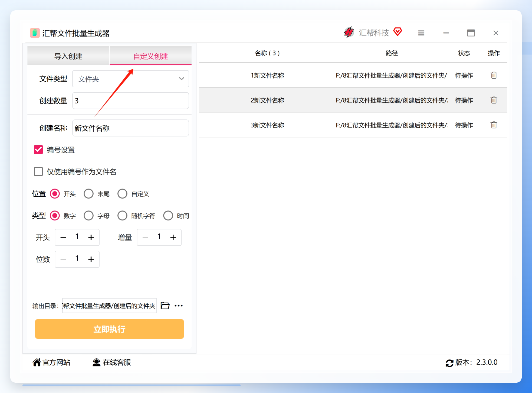
Task: Select the 1新文件名称 cell
Action: (267, 76)
